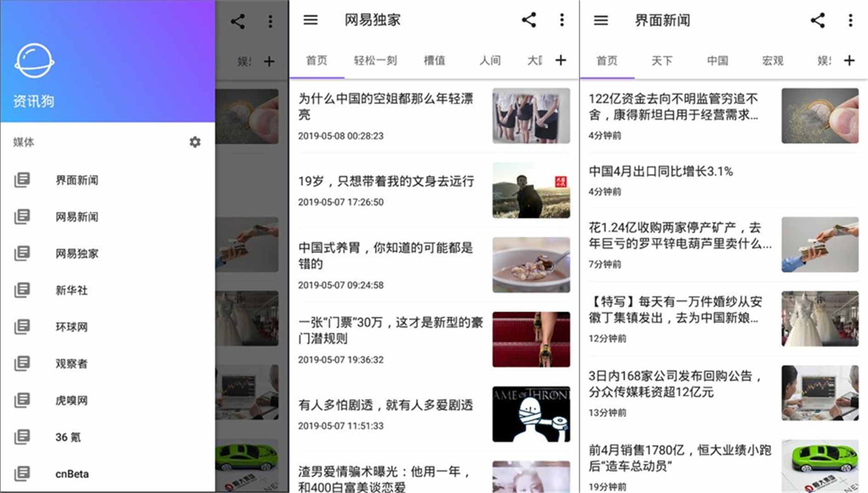Viewport: 868px width, 493px height.
Task: Open article 渣男爱情骗术曝光 headline
Action: (x=385, y=479)
